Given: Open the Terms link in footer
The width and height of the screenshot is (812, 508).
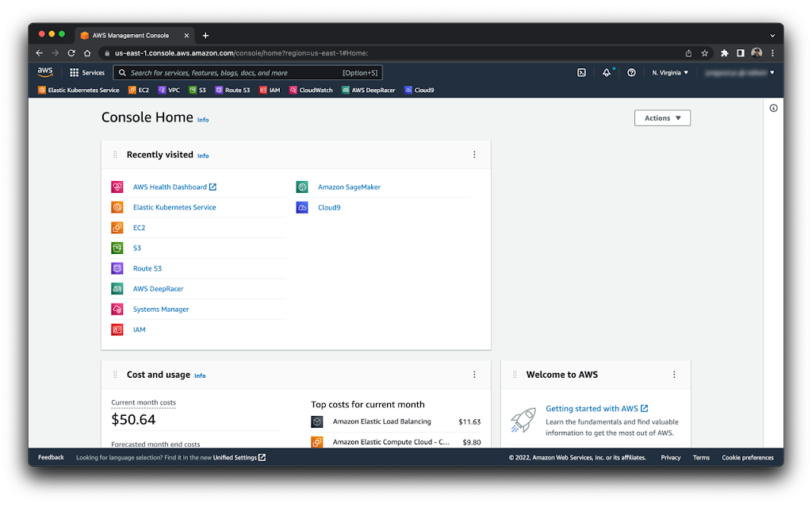Looking at the screenshot, I should (701, 457).
